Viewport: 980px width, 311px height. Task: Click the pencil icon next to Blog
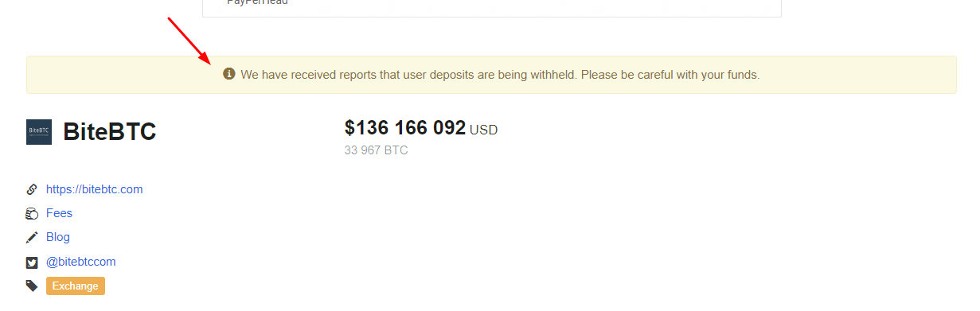click(32, 237)
